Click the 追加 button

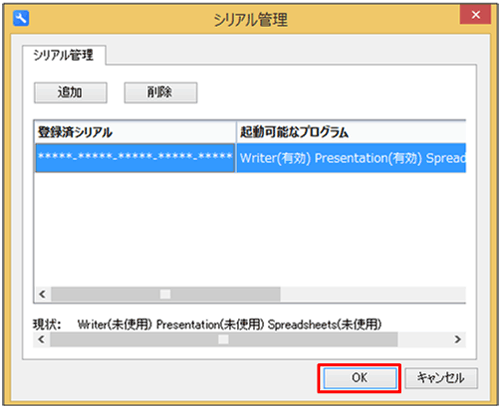pos(70,92)
